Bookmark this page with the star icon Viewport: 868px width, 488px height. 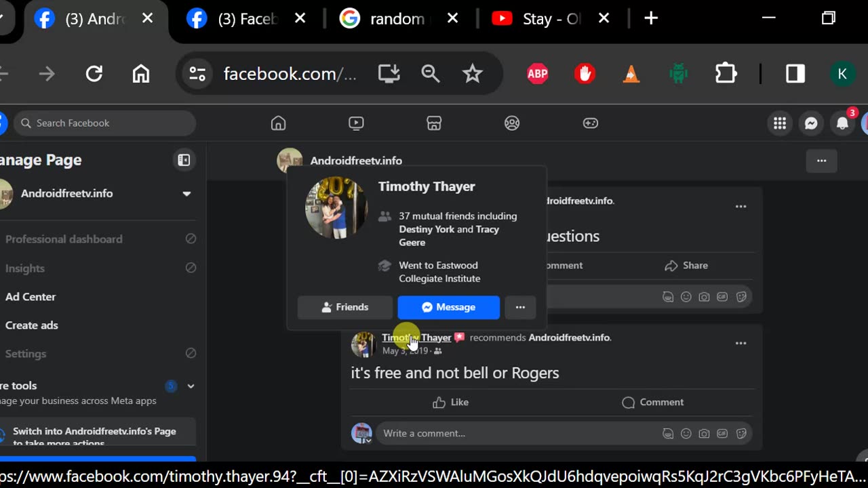point(473,73)
